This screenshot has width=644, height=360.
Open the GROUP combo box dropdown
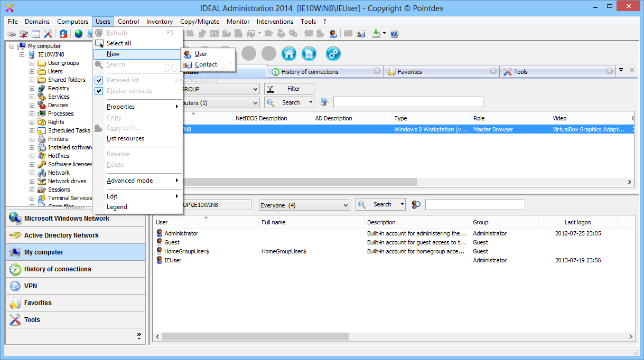(255, 89)
